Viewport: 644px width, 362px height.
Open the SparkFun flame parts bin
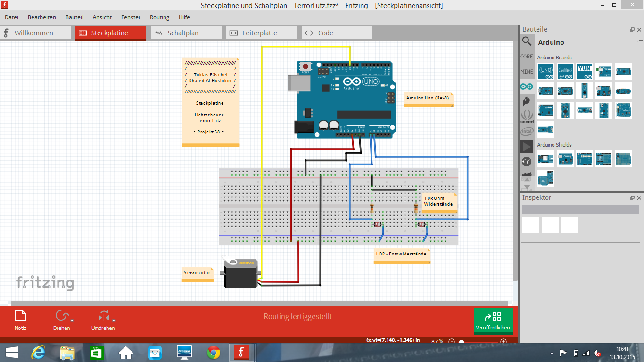click(527, 101)
